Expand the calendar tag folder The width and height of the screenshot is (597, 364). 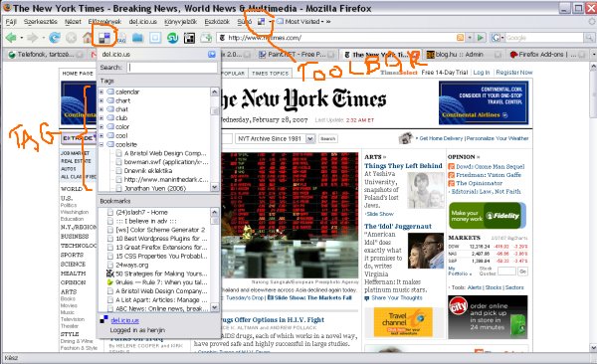click(101, 91)
